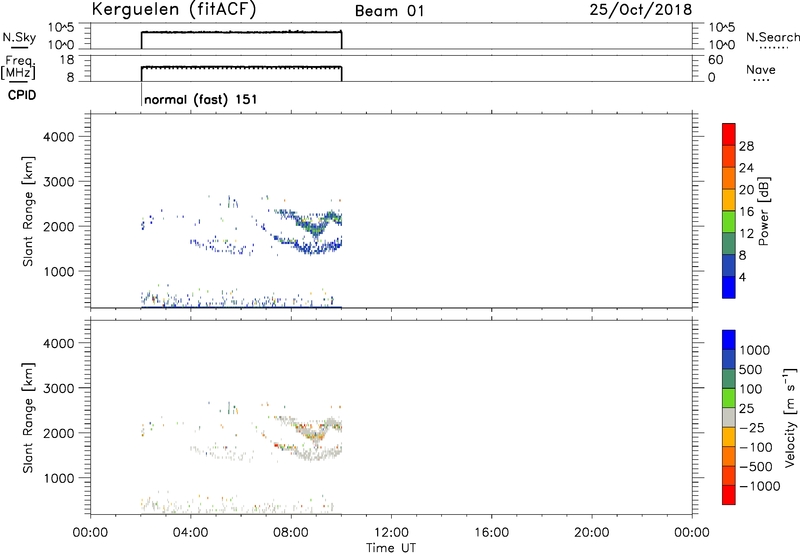
Task: Click the '4000' tick in power panel
Action: [59, 137]
